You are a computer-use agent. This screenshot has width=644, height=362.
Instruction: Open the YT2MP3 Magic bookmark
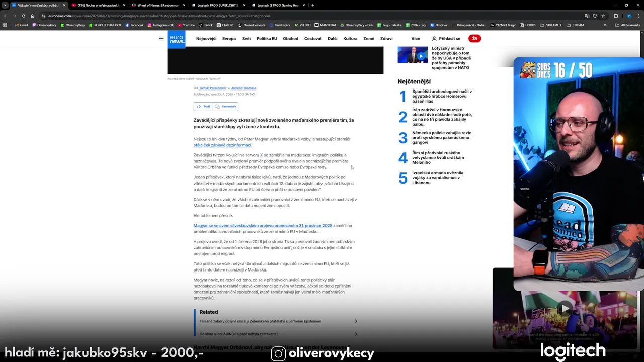tap(503, 25)
